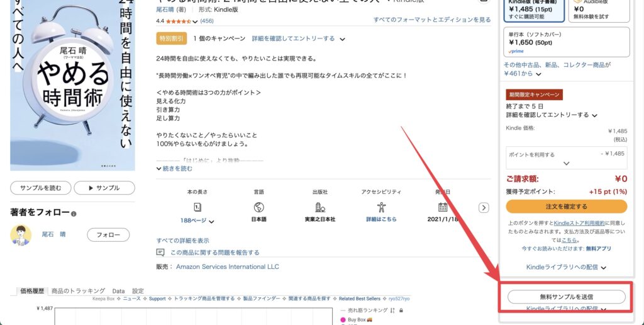This screenshot has width=644, height=325.
Task: Open the (456) reviews link
Action: tap(207, 21)
